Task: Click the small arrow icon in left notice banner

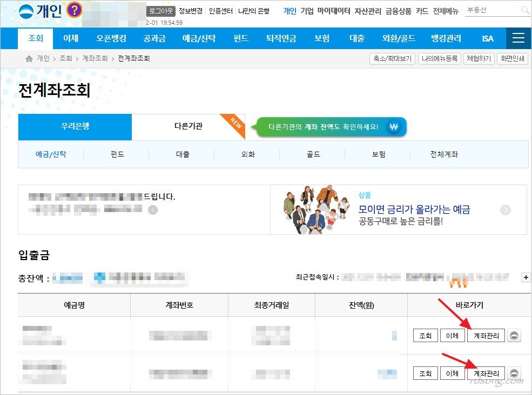Action: (153, 209)
